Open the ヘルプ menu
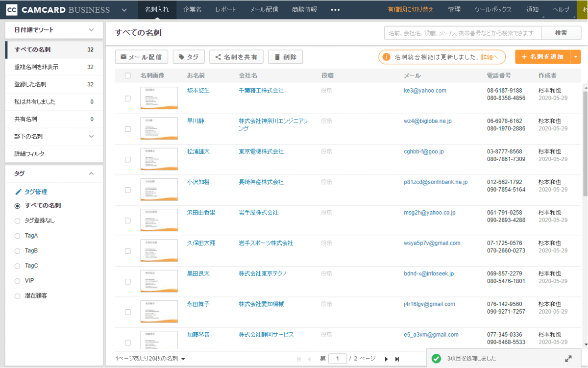The width and height of the screenshot is (588, 368). (x=561, y=10)
